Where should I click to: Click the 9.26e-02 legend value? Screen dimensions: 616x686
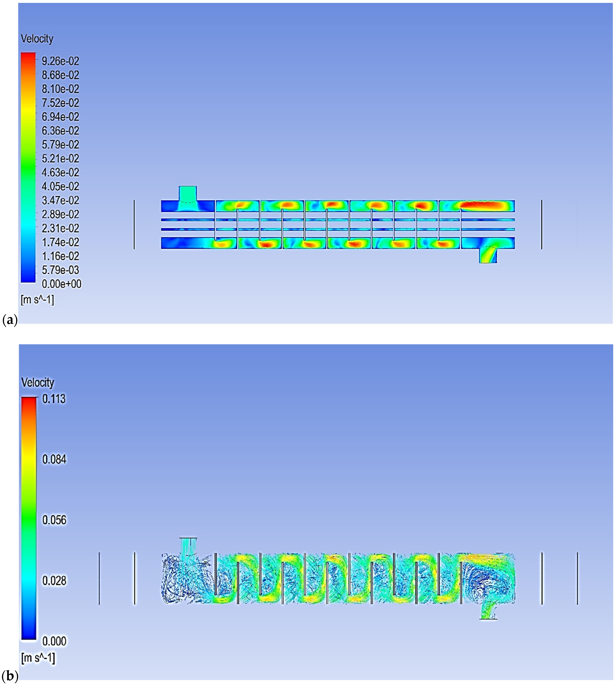pos(60,61)
